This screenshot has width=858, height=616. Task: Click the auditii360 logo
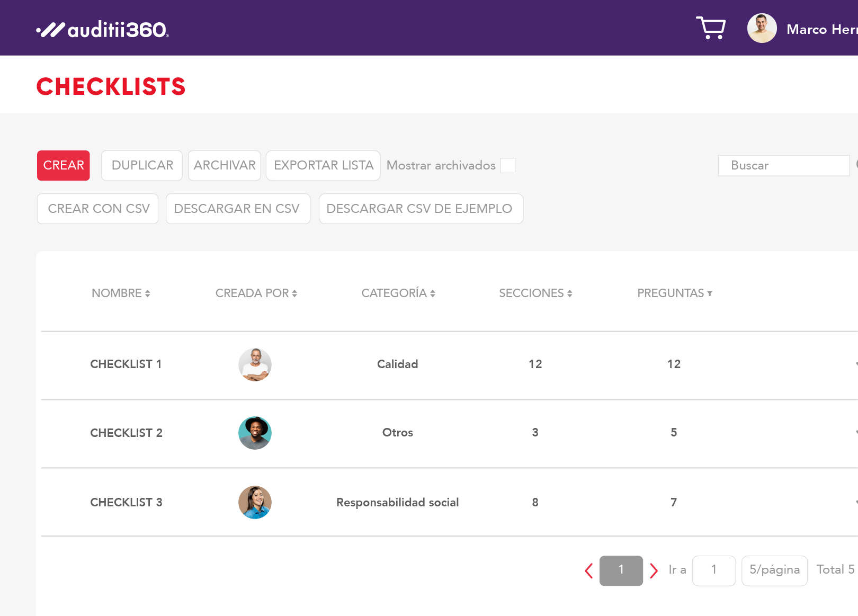103,30
